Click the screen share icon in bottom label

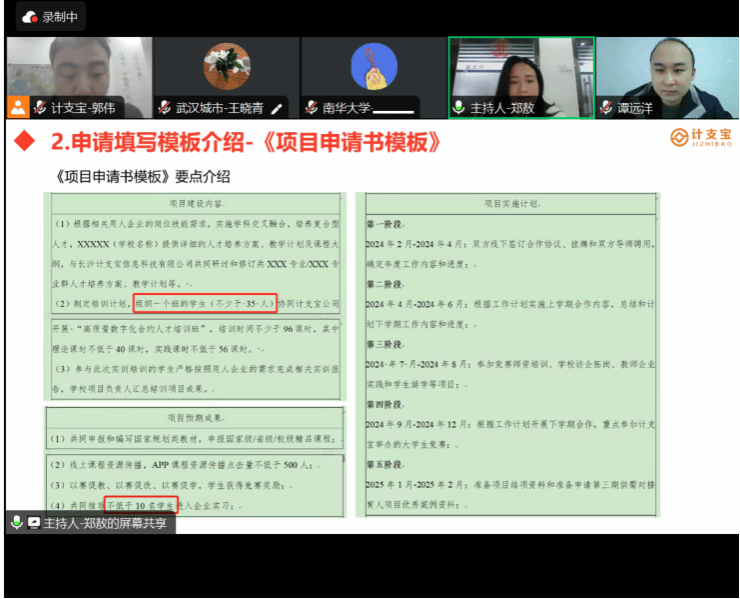34,523
